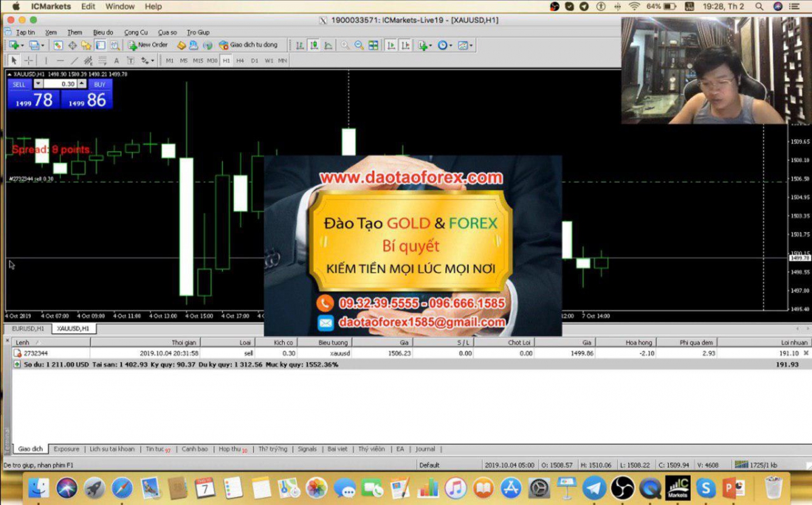
Task: Select the cursor arrow tool
Action: 14,61
